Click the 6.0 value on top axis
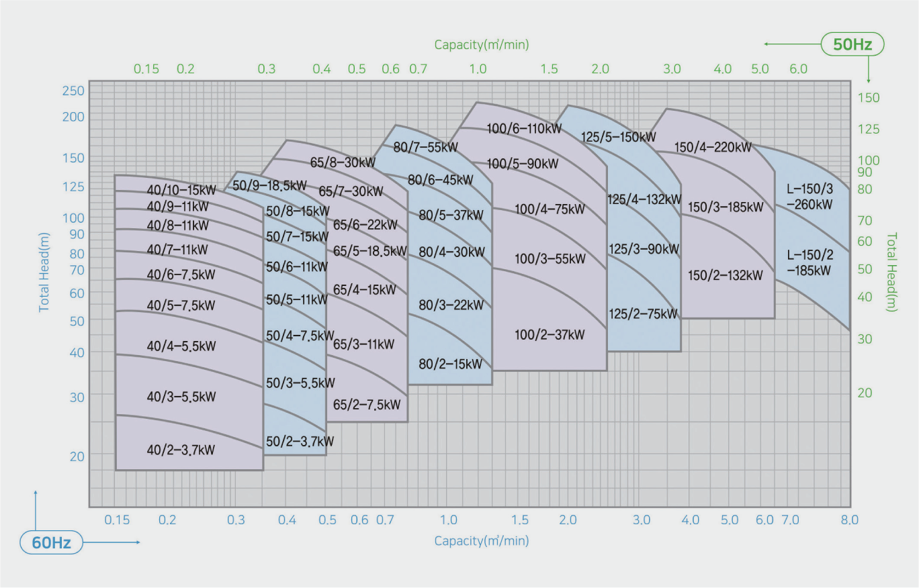This screenshot has height=588, width=919. point(798,69)
